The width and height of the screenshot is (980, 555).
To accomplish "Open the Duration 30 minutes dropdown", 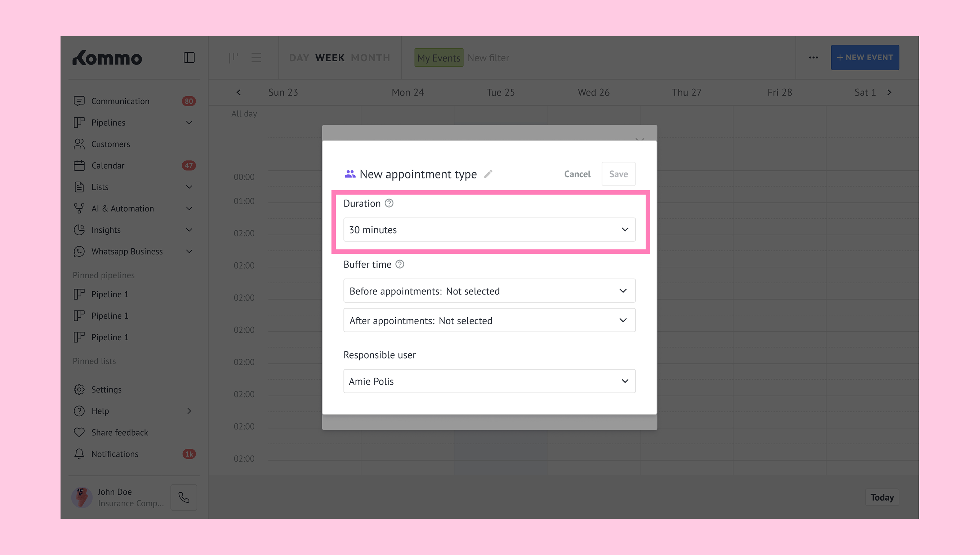I will tap(489, 230).
